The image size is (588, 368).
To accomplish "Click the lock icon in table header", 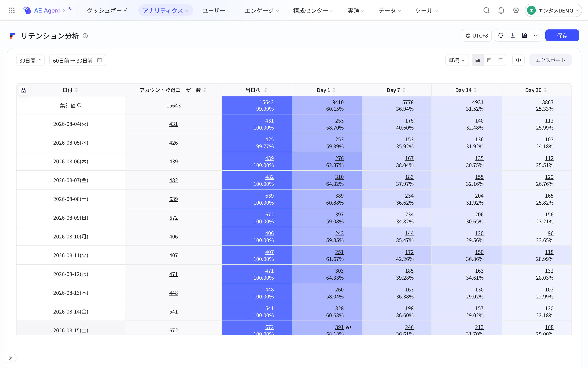I will point(24,91).
